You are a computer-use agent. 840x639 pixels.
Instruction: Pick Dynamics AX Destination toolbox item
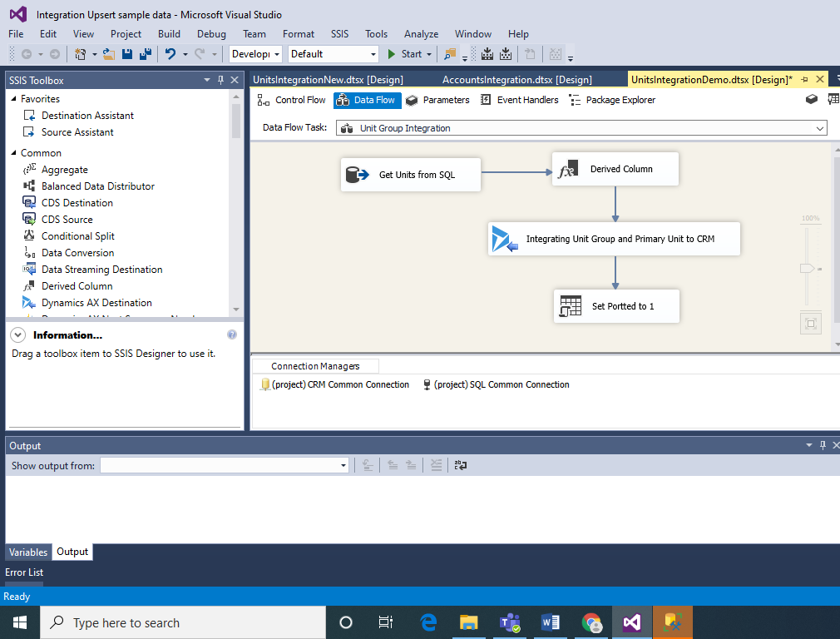[x=96, y=303]
